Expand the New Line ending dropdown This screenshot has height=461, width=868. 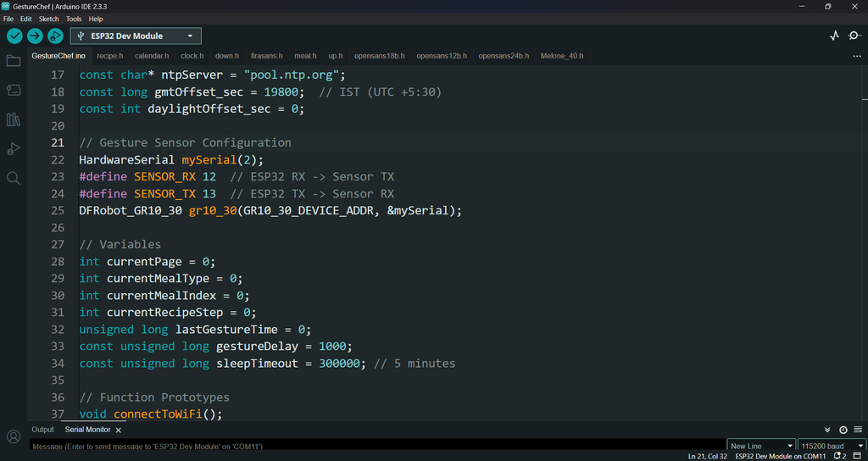click(x=761, y=446)
